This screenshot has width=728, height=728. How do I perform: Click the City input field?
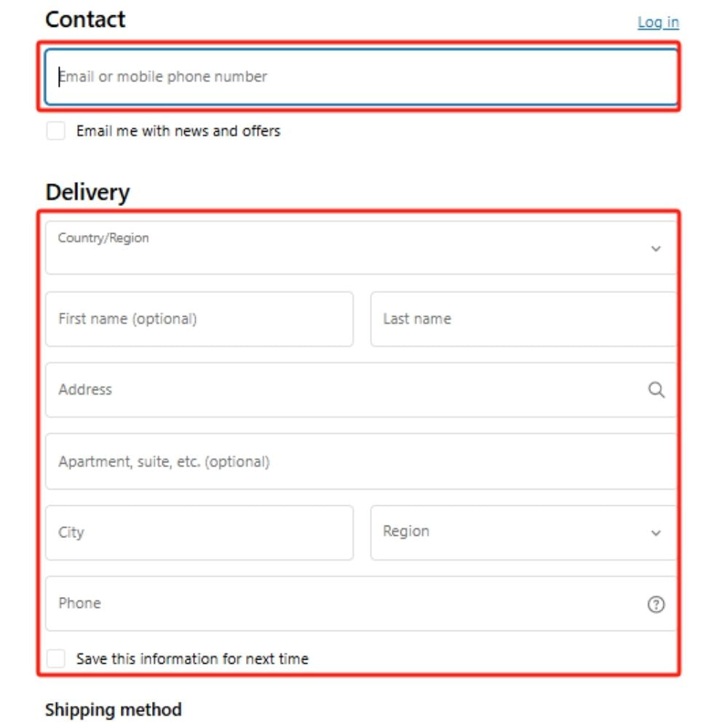pyautogui.click(x=199, y=532)
